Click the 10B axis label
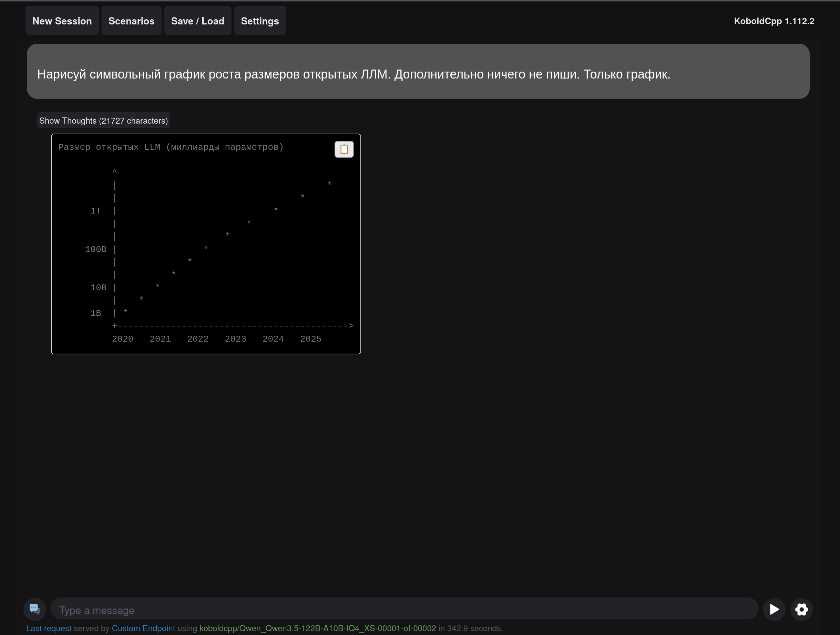This screenshot has height=635, width=840. pyautogui.click(x=98, y=288)
